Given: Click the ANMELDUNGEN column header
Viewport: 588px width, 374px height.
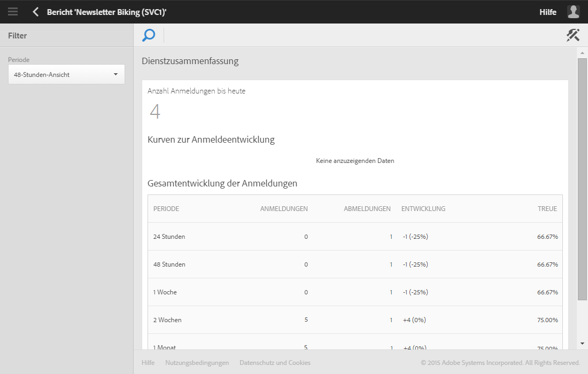Looking at the screenshot, I should (284, 209).
